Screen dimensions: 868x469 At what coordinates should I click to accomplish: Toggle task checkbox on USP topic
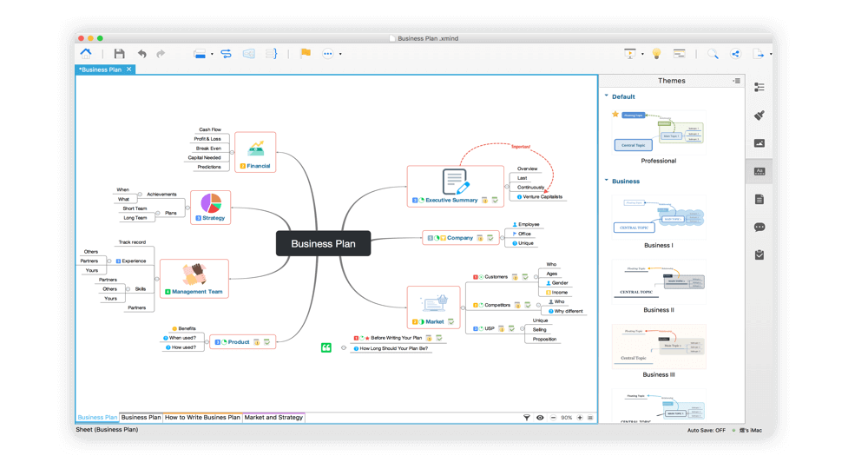(x=511, y=329)
